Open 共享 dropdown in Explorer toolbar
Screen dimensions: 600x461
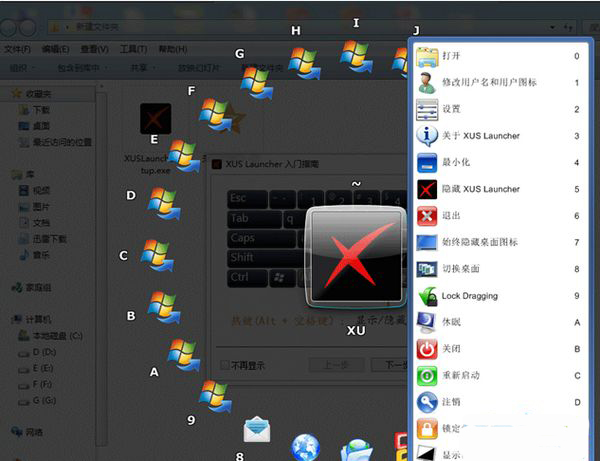[142, 68]
